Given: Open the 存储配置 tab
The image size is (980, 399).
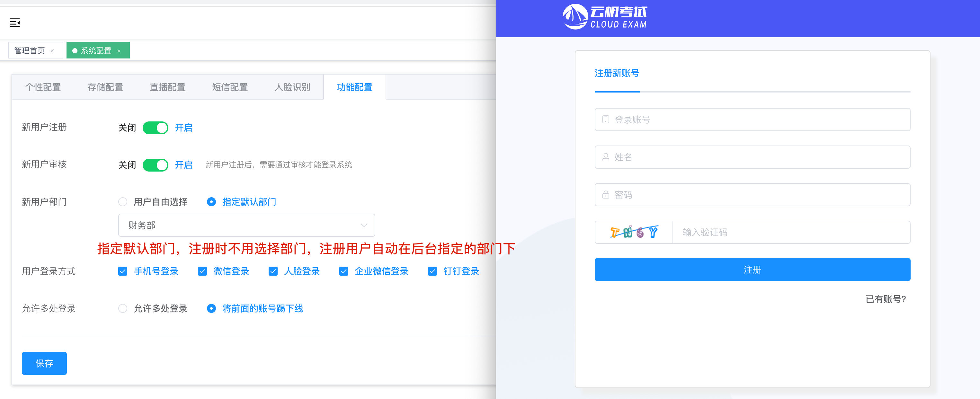Looking at the screenshot, I should click(x=105, y=87).
